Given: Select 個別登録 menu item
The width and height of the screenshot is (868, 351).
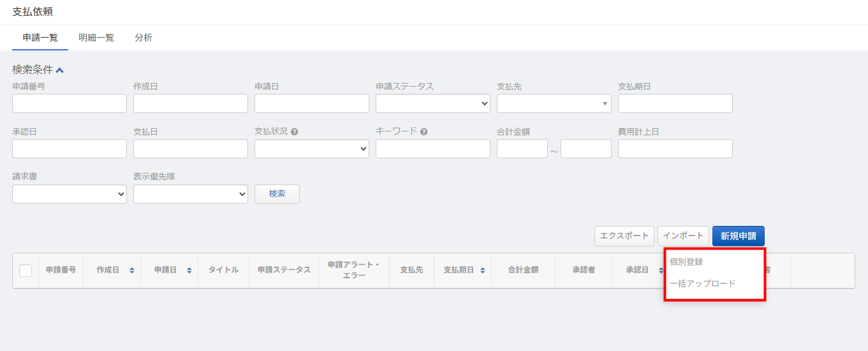Looking at the screenshot, I should pos(686,262).
